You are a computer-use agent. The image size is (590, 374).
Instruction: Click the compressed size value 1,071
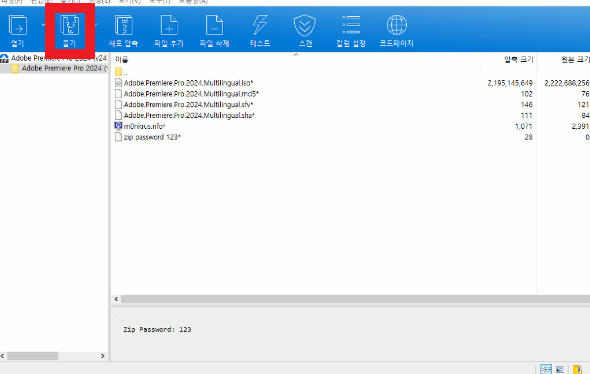pyautogui.click(x=524, y=126)
